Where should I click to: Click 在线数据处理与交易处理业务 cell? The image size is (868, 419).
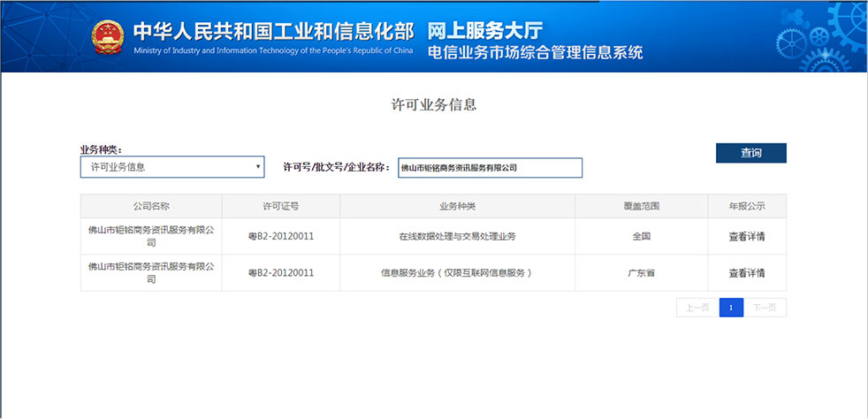coord(457,236)
